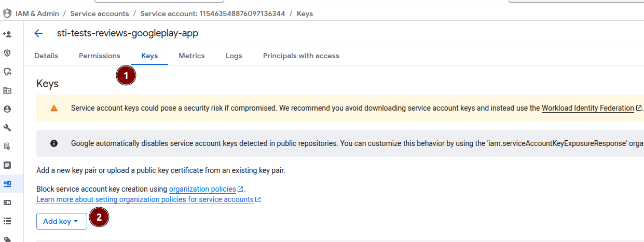Switch to the Permissions tab

[x=100, y=56]
